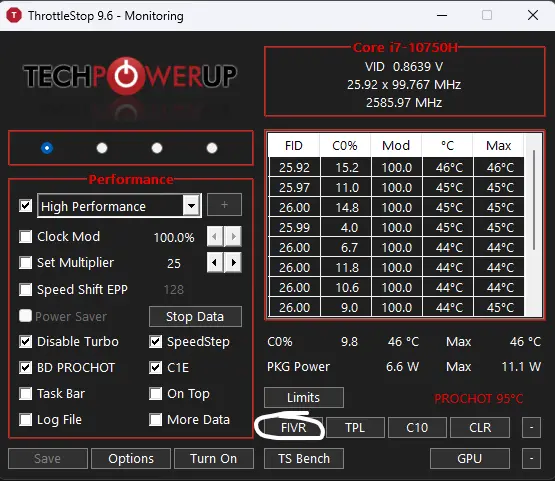Click the core table vertical scrollbar
Viewport: 555px width, 481px height.
coord(534,201)
